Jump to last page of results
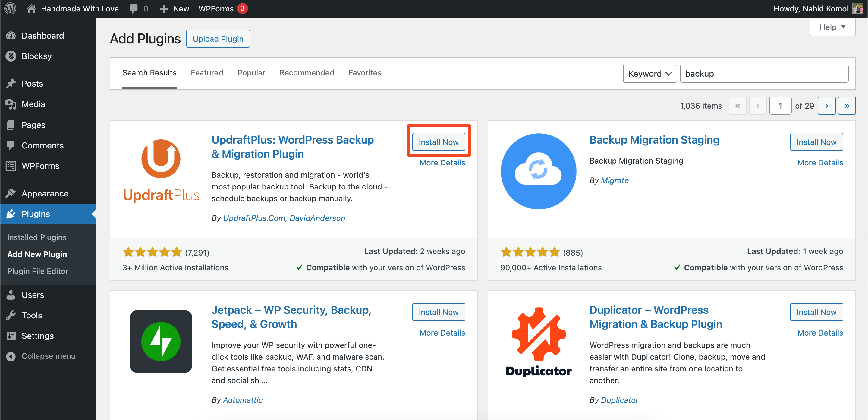Screen dimensions: 868x420 (x=846, y=106)
